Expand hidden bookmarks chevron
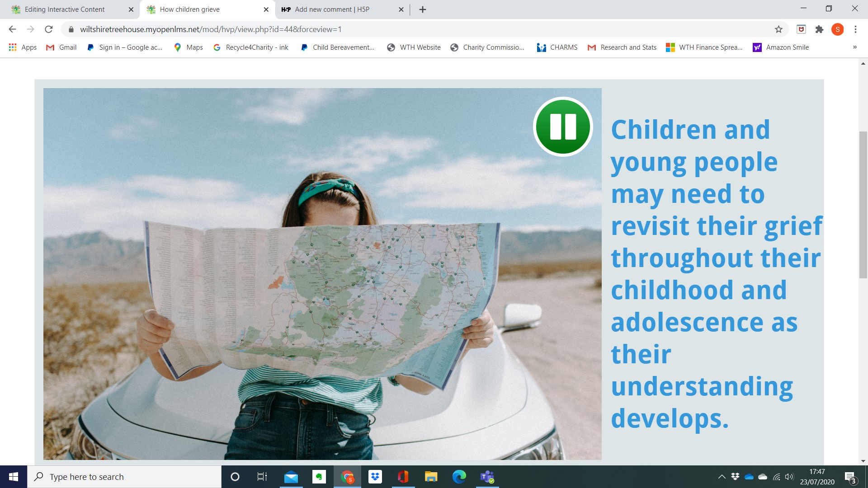 (x=855, y=47)
